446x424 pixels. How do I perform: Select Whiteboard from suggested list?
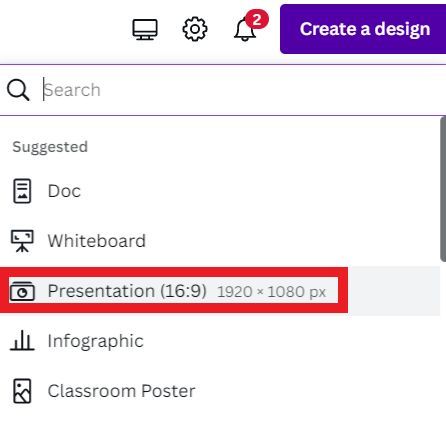click(220, 241)
